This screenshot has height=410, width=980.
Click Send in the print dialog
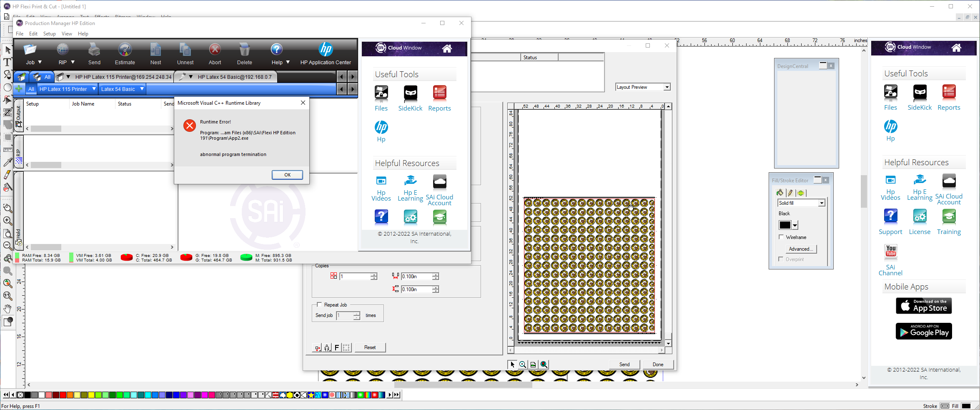(x=624, y=365)
